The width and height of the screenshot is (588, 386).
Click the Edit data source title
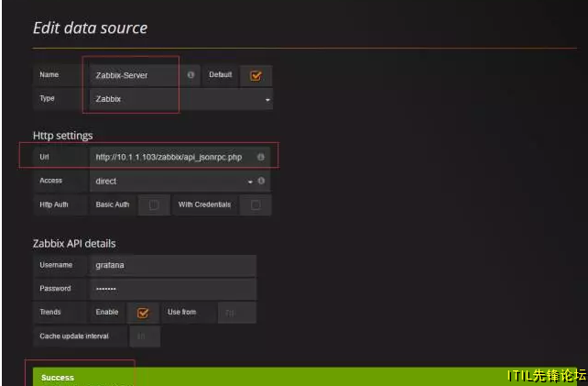pos(91,28)
